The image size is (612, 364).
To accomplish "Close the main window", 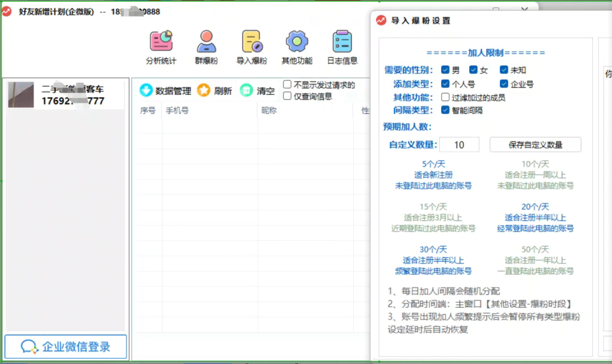I will [x=524, y=8].
